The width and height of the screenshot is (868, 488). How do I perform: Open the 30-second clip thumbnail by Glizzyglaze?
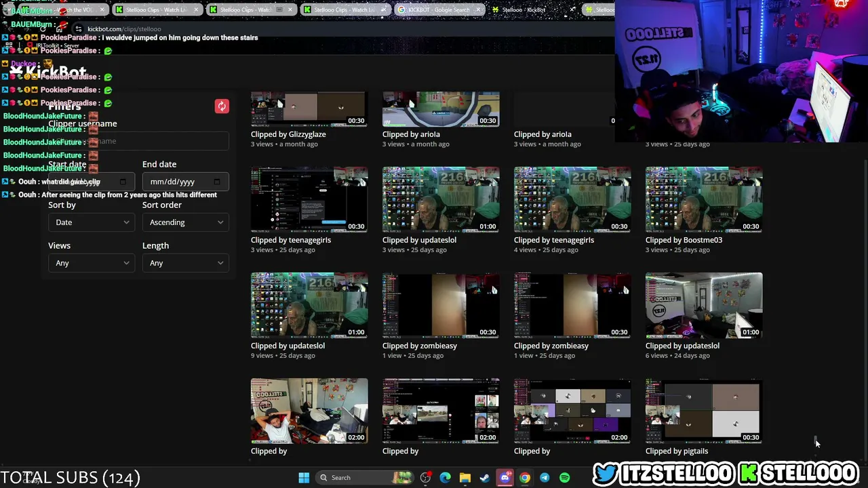pos(309,109)
